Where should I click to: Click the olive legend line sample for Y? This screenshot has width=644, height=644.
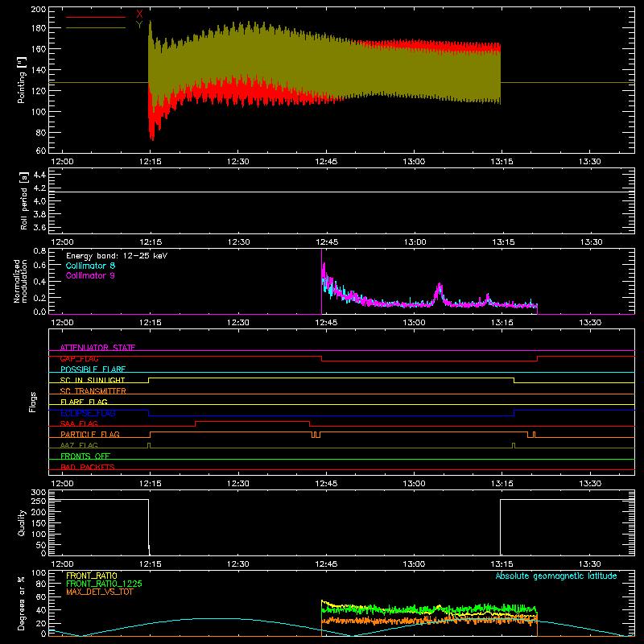coord(96,28)
